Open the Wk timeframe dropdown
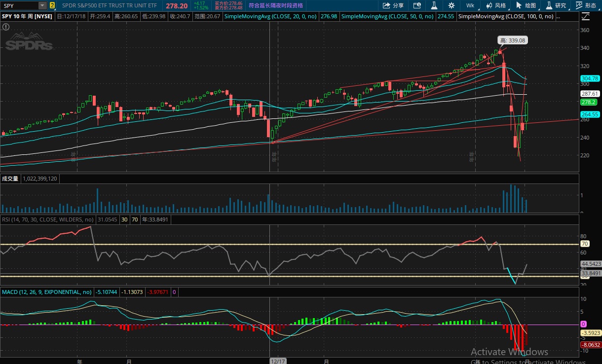The width and height of the screenshot is (602, 364). click(470, 5)
